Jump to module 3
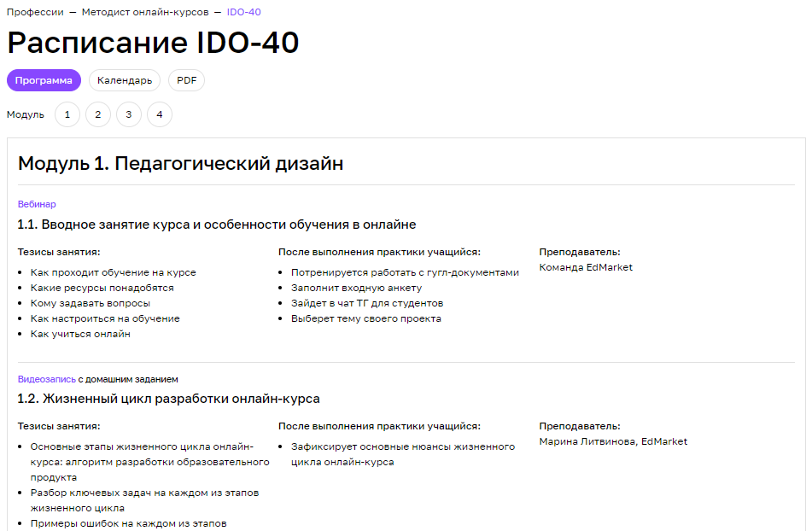812x531 pixels. [129, 114]
